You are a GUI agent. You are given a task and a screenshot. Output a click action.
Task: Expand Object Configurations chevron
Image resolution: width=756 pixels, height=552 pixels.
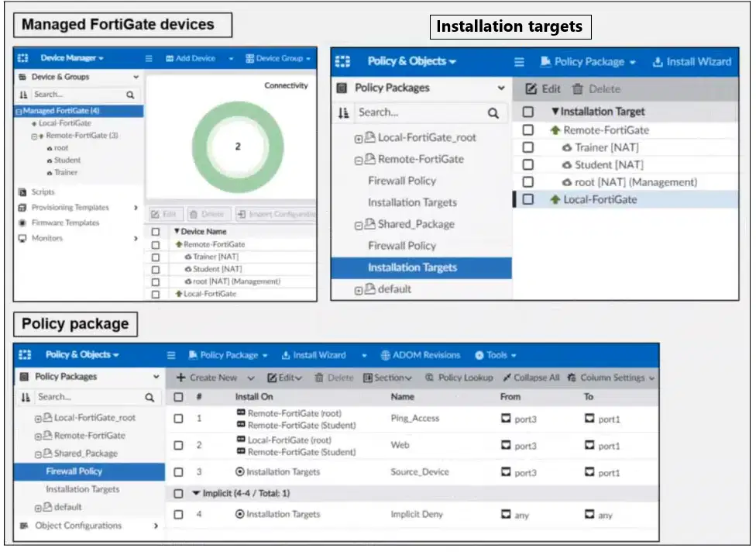coord(156,526)
